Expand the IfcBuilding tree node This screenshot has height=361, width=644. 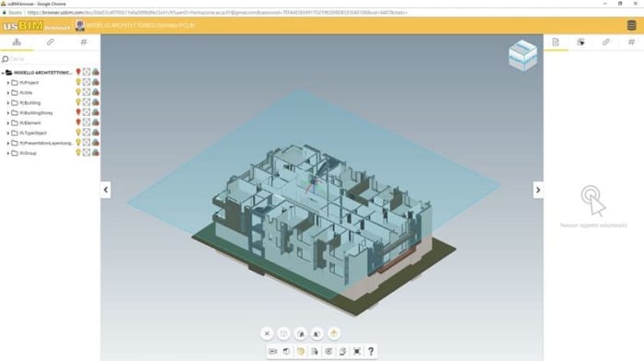click(7, 103)
